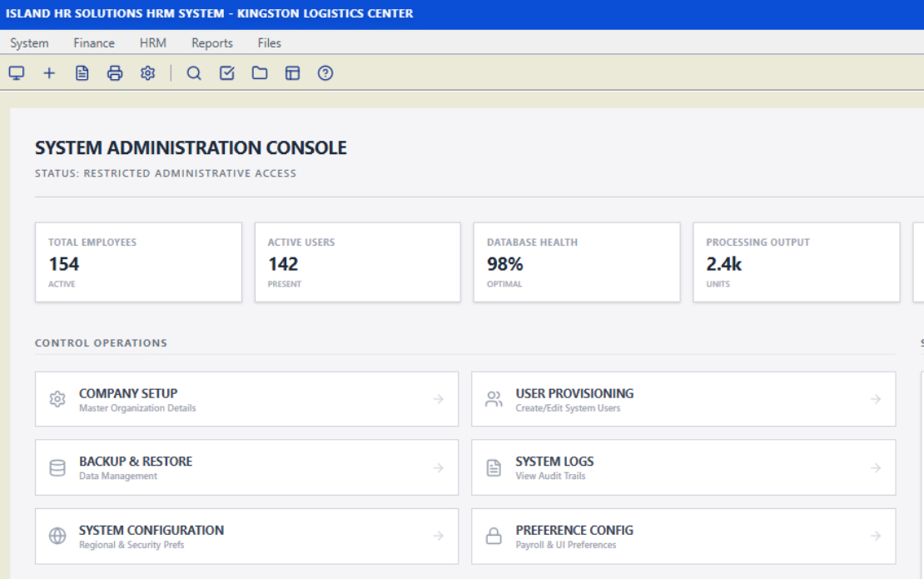Click the arrow on System Logs card
The image size is (924, 579).
[x=876, y=467]
